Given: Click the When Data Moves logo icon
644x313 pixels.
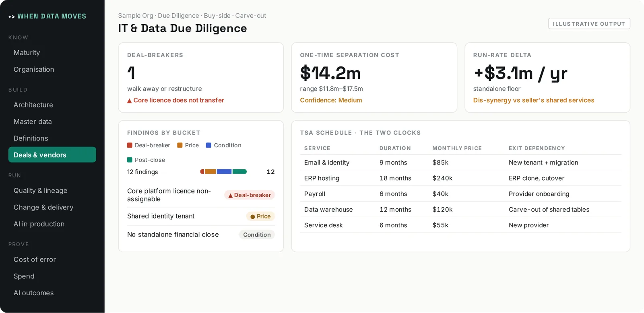Looking at the screenshot, I should click(12, 16).
